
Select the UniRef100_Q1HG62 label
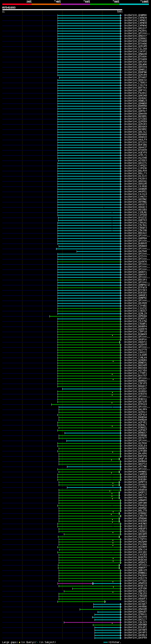135,98
